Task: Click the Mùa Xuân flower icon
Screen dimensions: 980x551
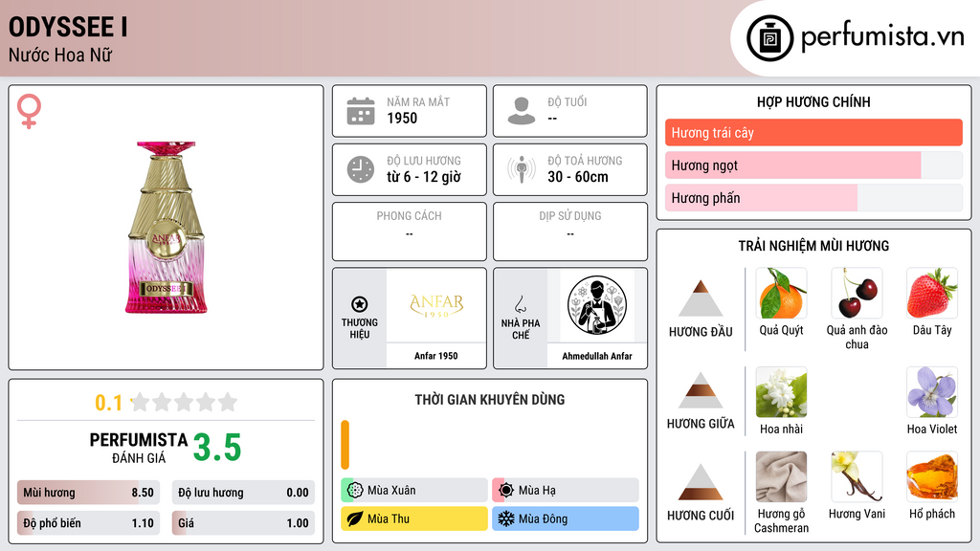Action: point(355,490)
